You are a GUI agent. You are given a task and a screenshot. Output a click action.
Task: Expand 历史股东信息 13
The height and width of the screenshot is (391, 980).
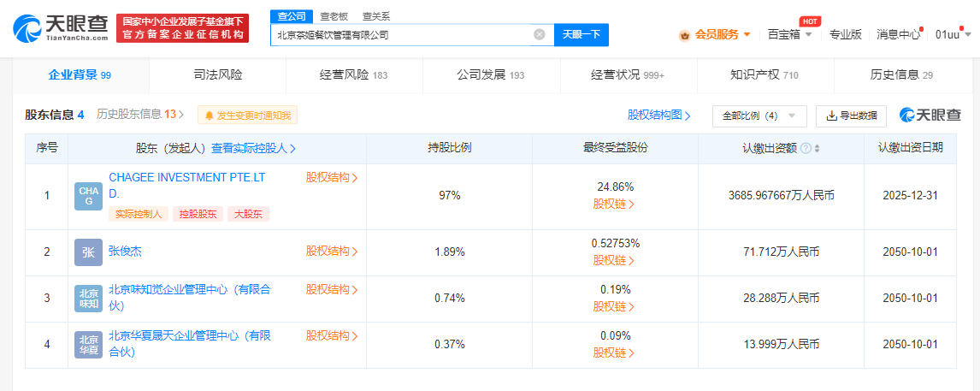pyautogui.click(x=140, y=115)
